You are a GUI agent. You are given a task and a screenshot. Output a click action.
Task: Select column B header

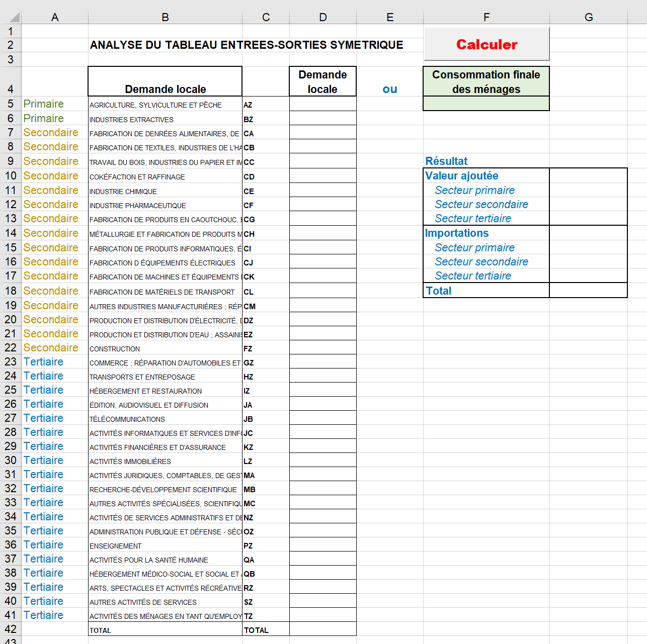(165, 17)
